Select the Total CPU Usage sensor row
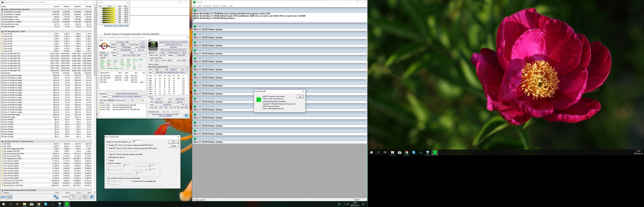 click(x=47, y=117)
